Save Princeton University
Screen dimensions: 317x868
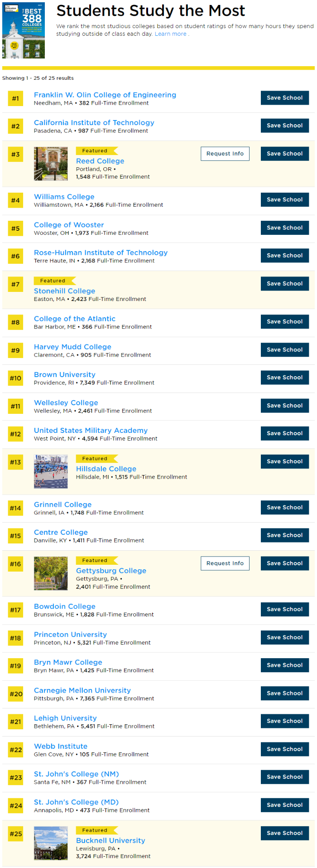(285, 638)
